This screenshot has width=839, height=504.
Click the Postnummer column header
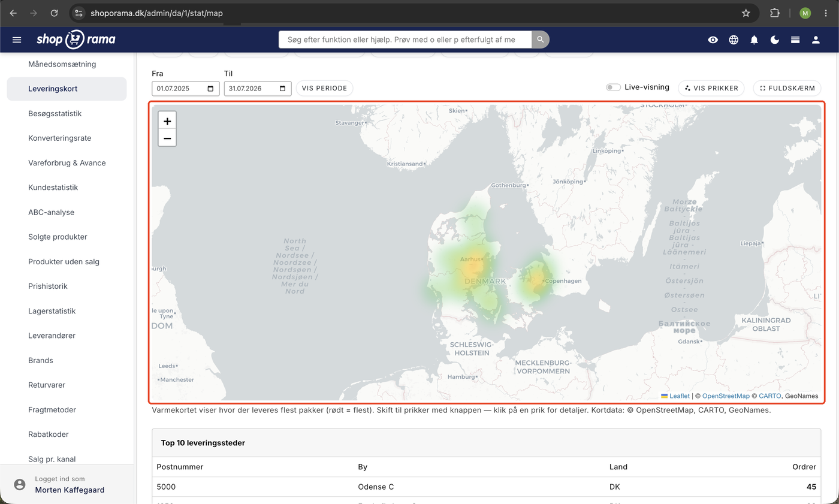(x=180, y=467)
